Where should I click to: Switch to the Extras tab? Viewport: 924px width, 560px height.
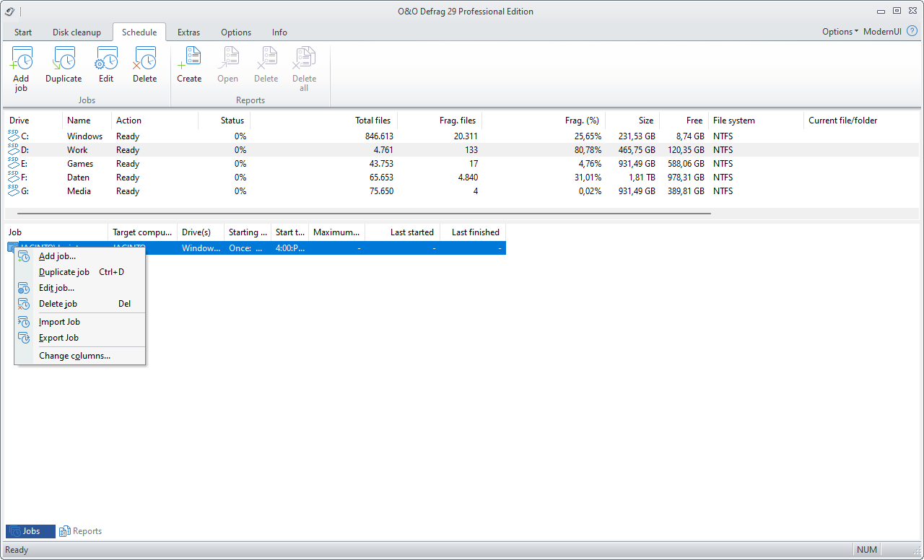tap(188, 32)
